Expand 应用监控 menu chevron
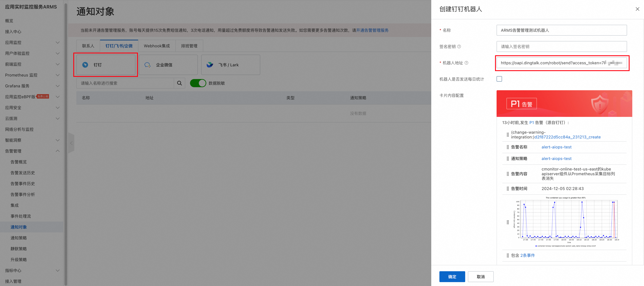644x286 pixels. click(58, 43)
